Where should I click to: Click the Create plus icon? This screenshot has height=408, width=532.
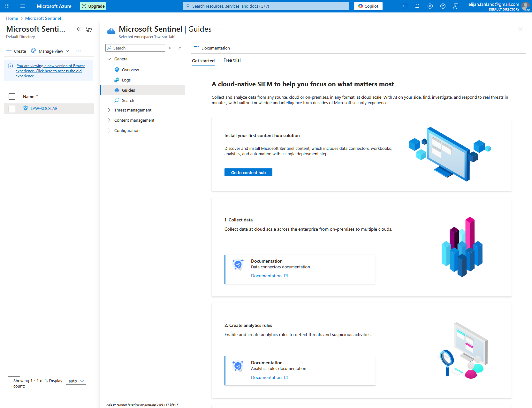click(9, 51)
